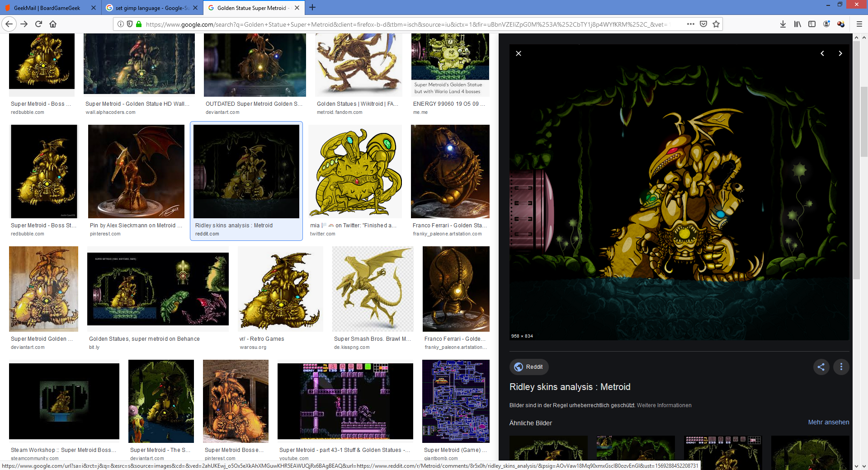
Task: Close the GeekMail tab
Action: point(94,8)
